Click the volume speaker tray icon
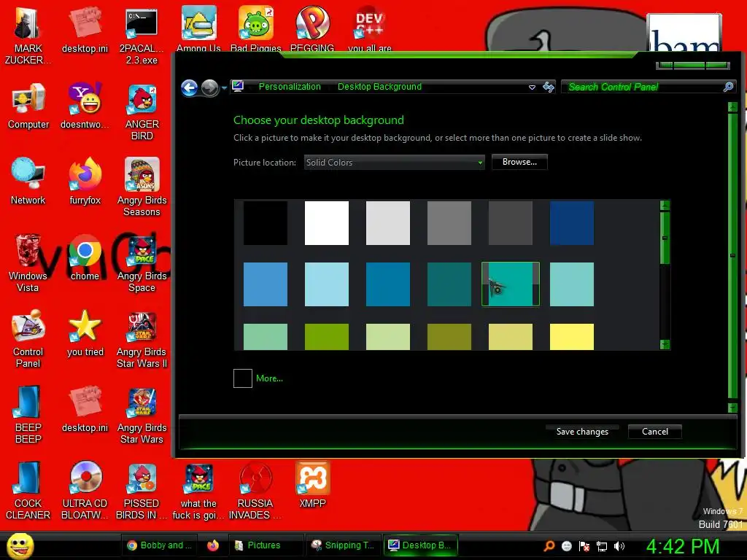747x560 pixels. pos(619,546)
